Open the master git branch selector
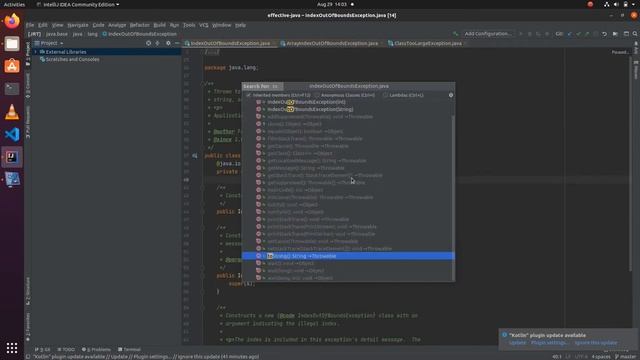 624,356
